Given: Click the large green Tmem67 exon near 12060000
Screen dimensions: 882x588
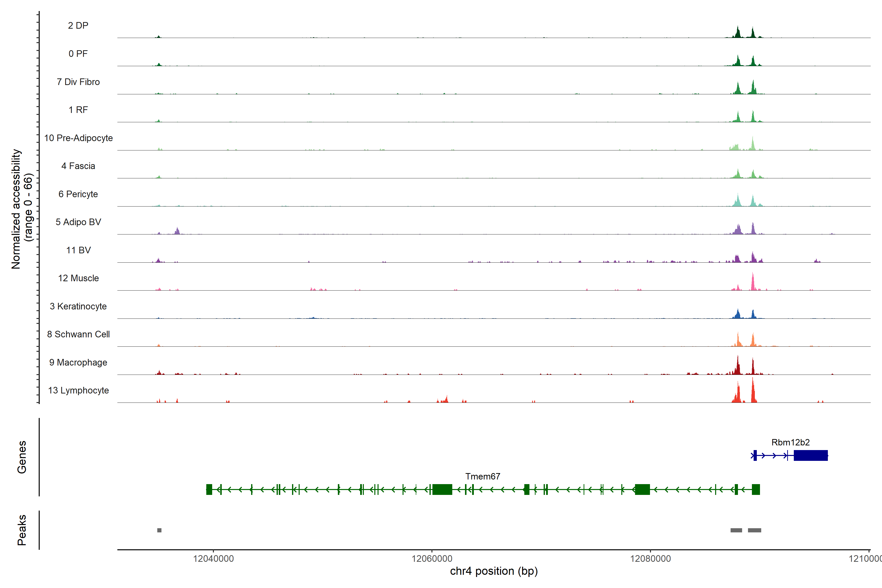Looking at the screenshot, I should point(442,489).
